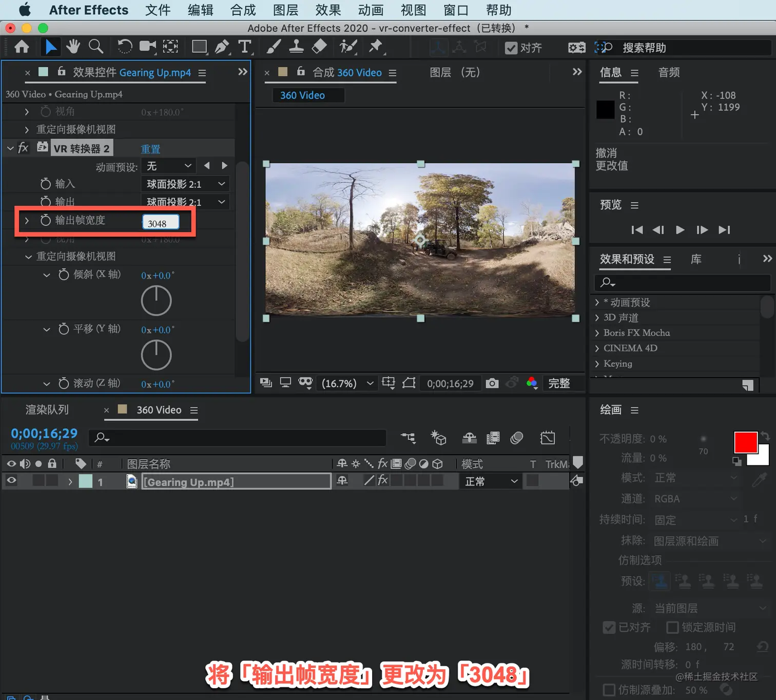Open the layer blending mode dropdown 正常
This screenshot has width=776, height=700.
pyautogui.click(x=491, y=481)
